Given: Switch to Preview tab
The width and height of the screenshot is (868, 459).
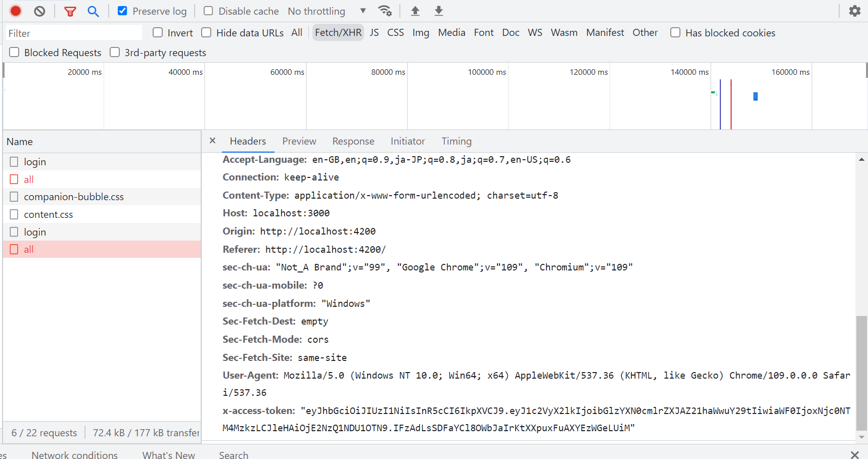Looking at the screenshot, I should pos(299,141).
